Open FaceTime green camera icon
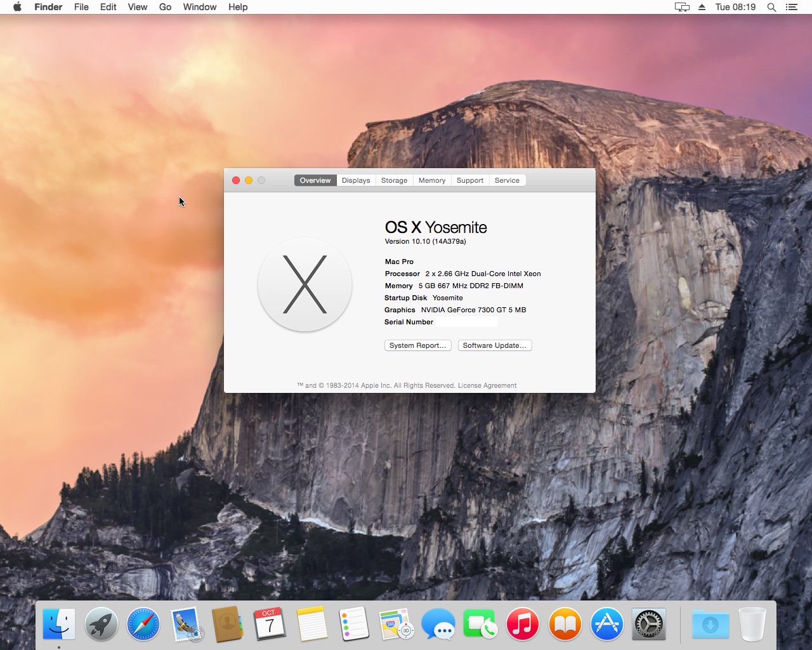The image size is (812, 650). tap(480, 623)
